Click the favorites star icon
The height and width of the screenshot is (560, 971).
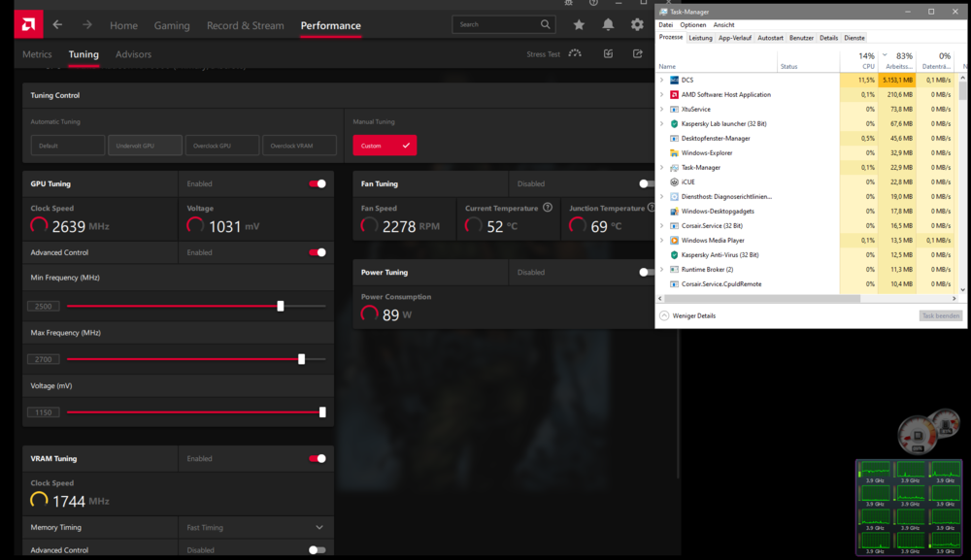pos(579,23)
